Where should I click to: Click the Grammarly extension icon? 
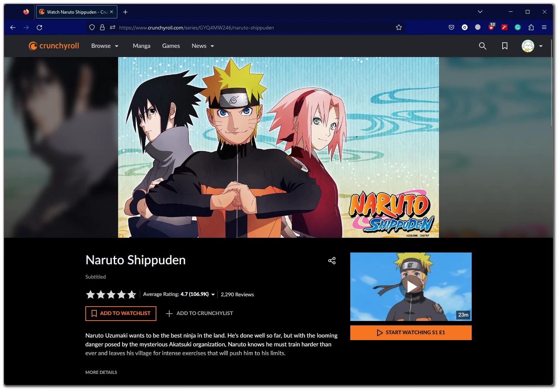(518, 27)
